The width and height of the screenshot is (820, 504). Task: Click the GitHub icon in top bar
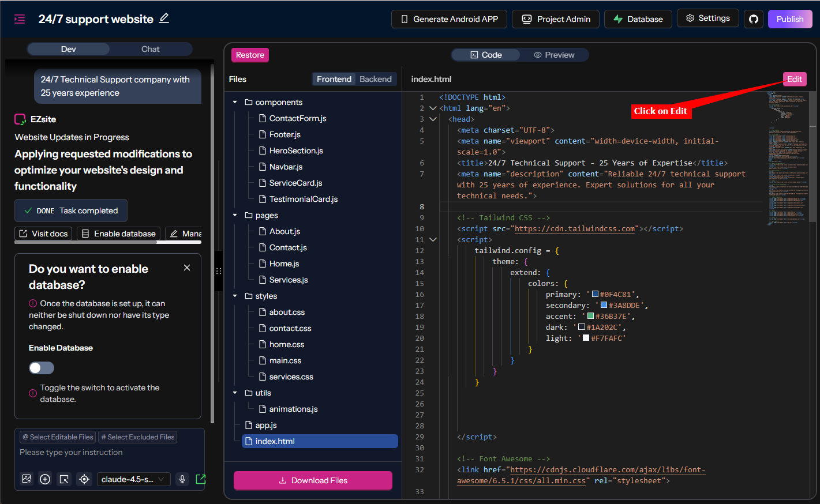coord(753,19)
